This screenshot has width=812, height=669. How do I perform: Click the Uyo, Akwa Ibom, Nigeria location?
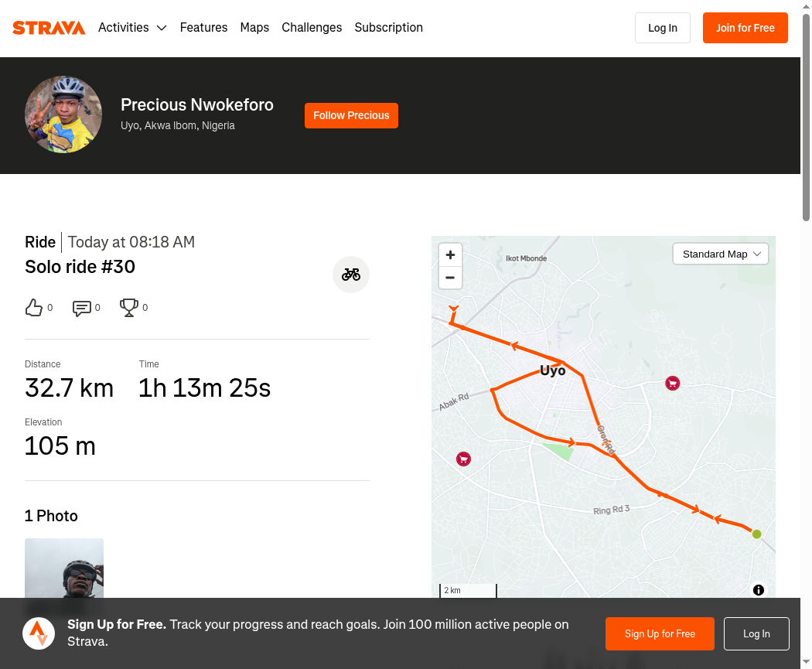178,126
